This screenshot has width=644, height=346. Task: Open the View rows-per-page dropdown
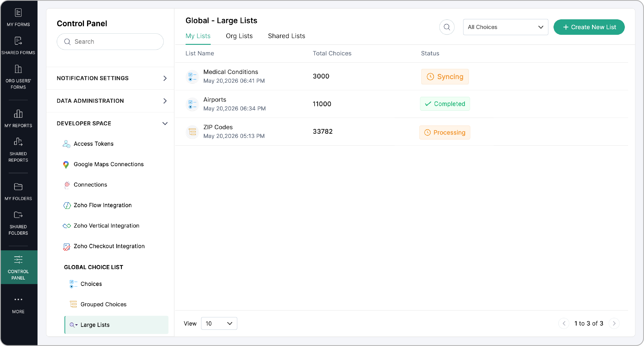click(x=219, y=323)
